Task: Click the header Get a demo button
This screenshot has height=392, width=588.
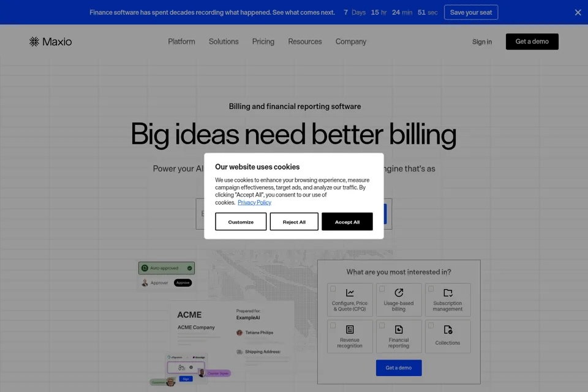Action: 532,42
